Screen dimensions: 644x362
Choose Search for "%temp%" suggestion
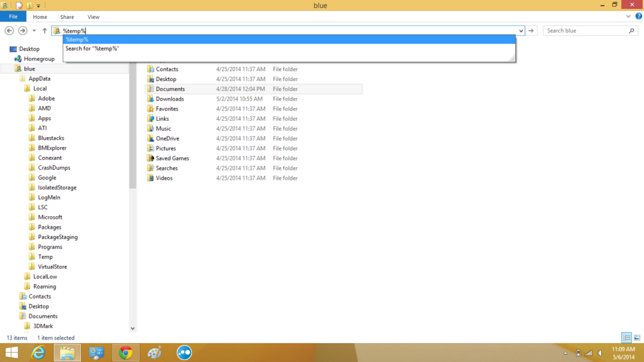[x=289, y=48]
